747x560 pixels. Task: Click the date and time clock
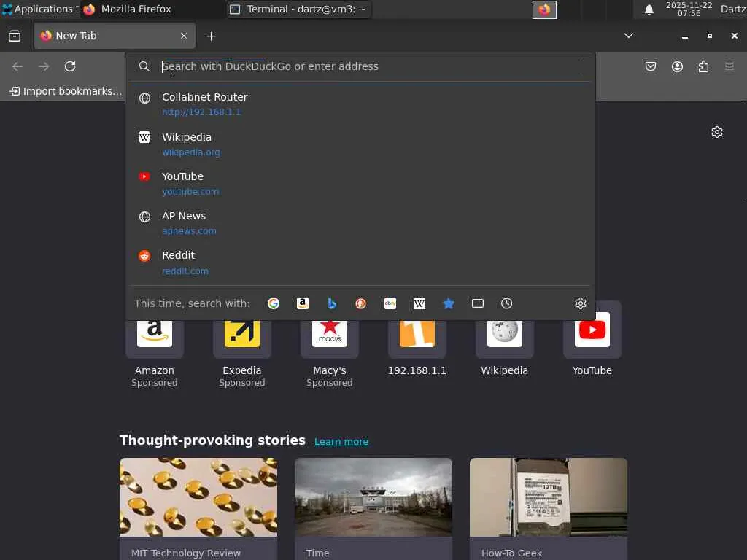click(x=689, y=9)
